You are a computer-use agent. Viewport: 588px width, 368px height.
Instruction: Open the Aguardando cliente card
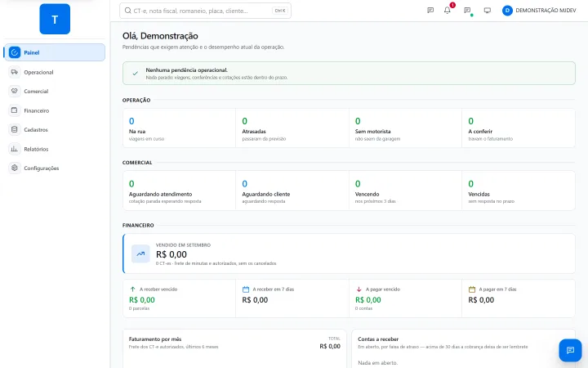click(x=292, y=191)
